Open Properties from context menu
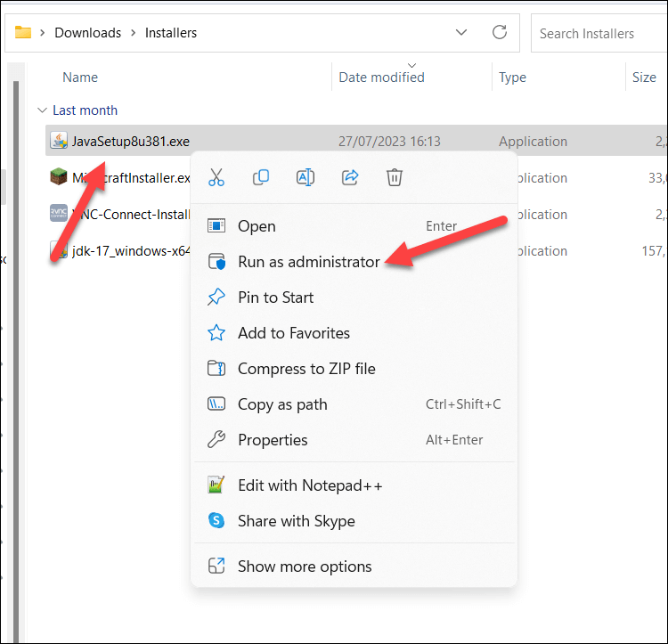 (x=354, y=439)
